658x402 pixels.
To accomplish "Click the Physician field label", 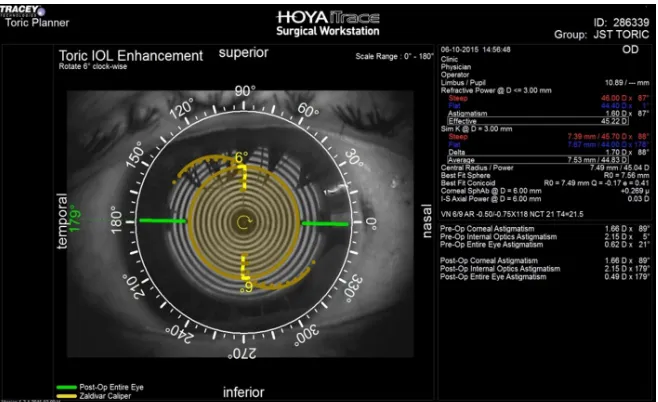I will [x=456, y=67].
